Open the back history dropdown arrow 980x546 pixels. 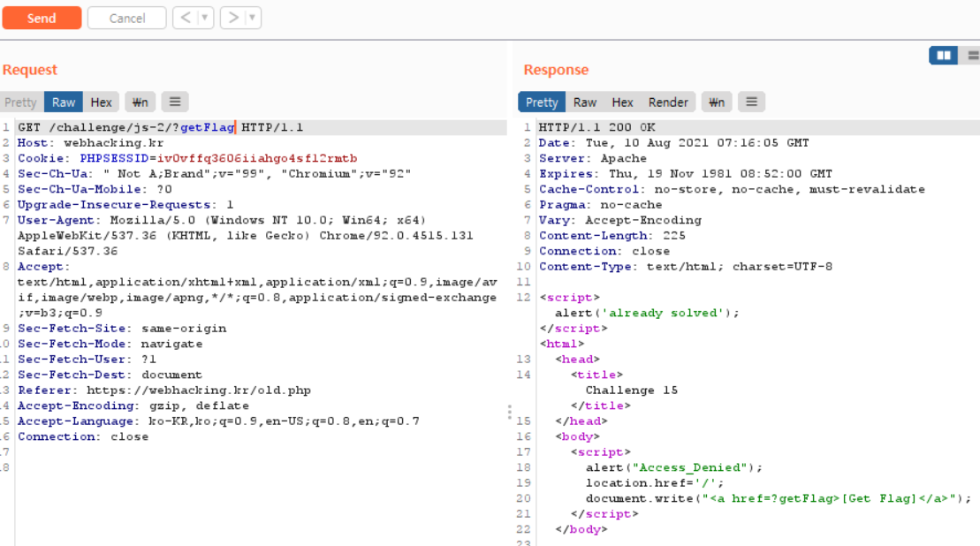pyautogui.click(x=205, y=18)
